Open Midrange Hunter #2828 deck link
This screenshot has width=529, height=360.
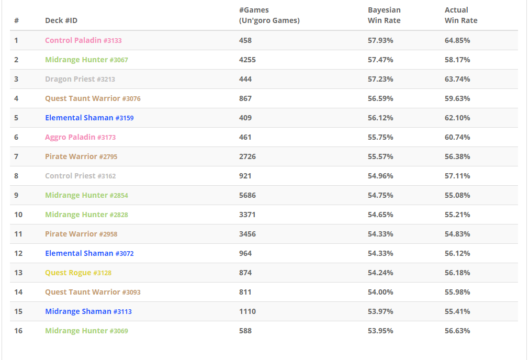[x=86, y=215]
